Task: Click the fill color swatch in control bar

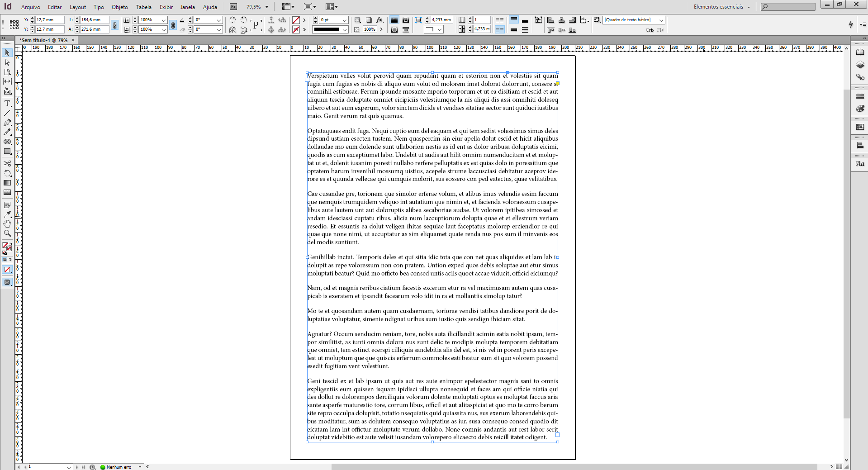Action: coord(296,20)
